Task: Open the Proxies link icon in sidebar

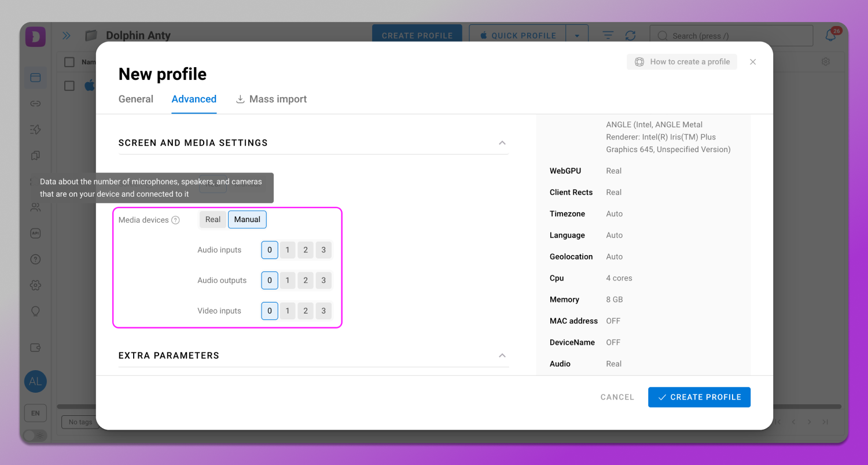Action: coord(35,104)
